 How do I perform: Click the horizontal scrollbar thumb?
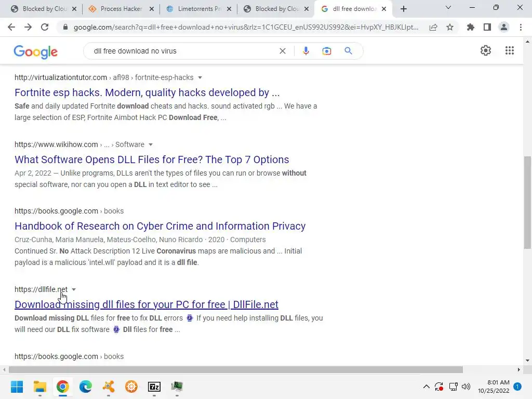(236, 369)
